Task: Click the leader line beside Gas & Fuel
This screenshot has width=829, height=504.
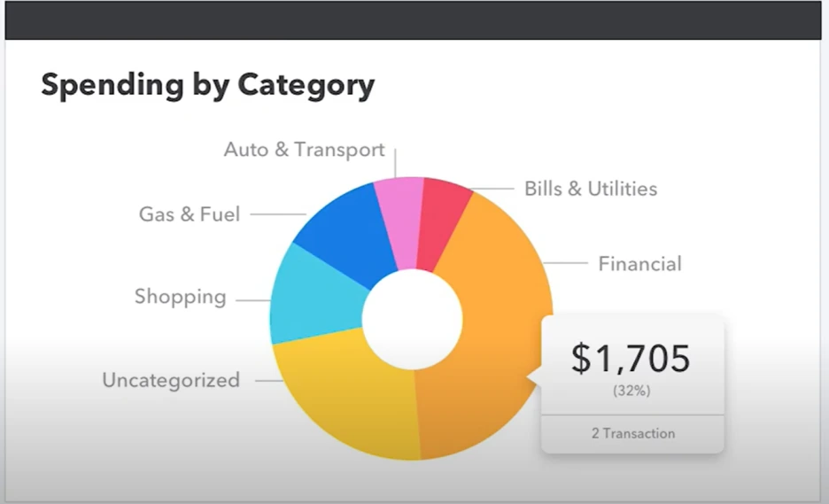Action: (x=278, y=214)
